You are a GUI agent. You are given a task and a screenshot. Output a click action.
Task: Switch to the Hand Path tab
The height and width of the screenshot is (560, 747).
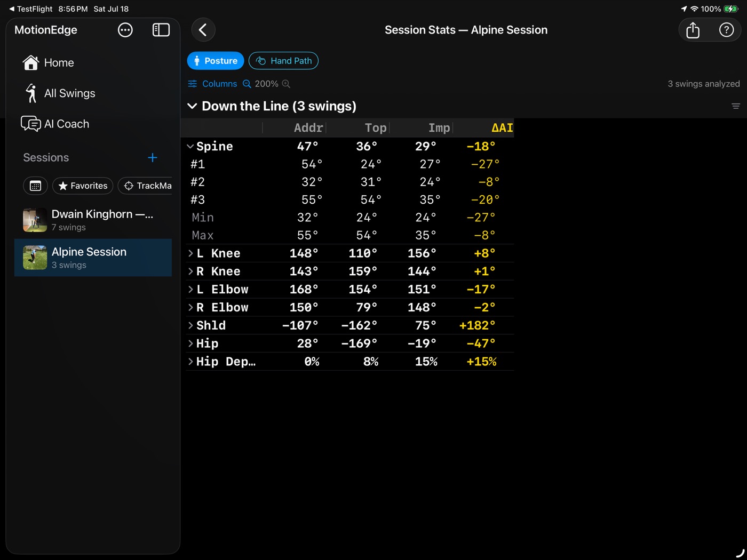(283, 61)
